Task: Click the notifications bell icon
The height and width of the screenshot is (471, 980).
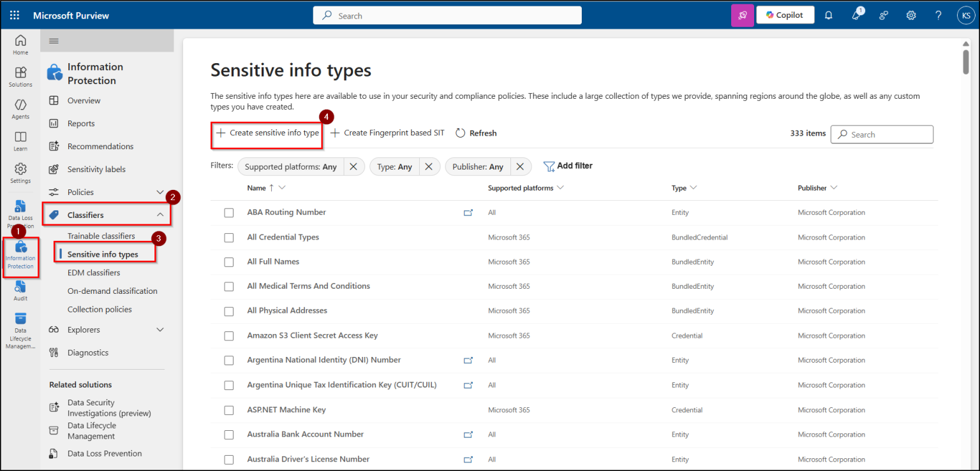Action: [x=828, y=15]
